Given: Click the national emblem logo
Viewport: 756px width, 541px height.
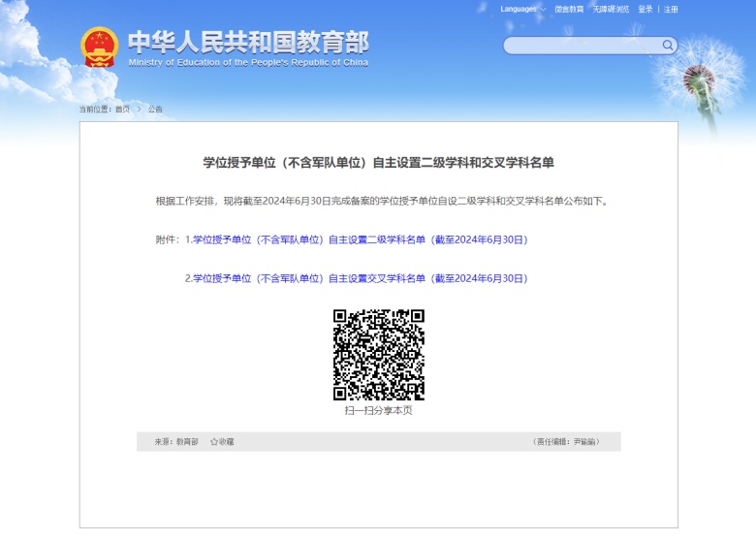Looking at the screenshot, I should tap(99, 47).
